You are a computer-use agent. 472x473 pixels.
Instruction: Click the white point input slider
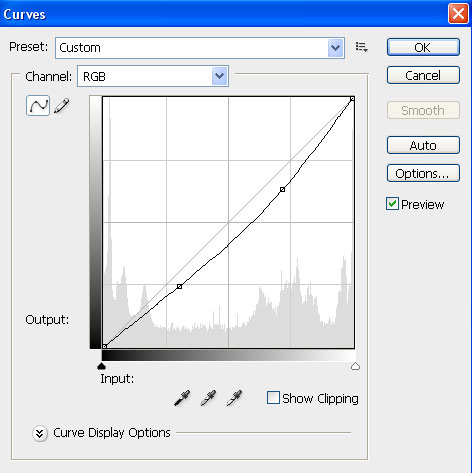(355, 366)
